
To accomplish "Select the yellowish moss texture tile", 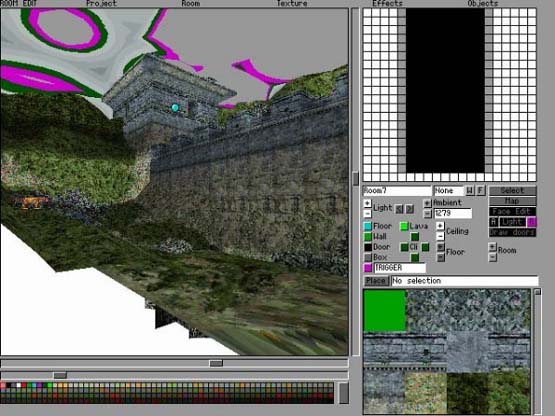I will (426, 393).
